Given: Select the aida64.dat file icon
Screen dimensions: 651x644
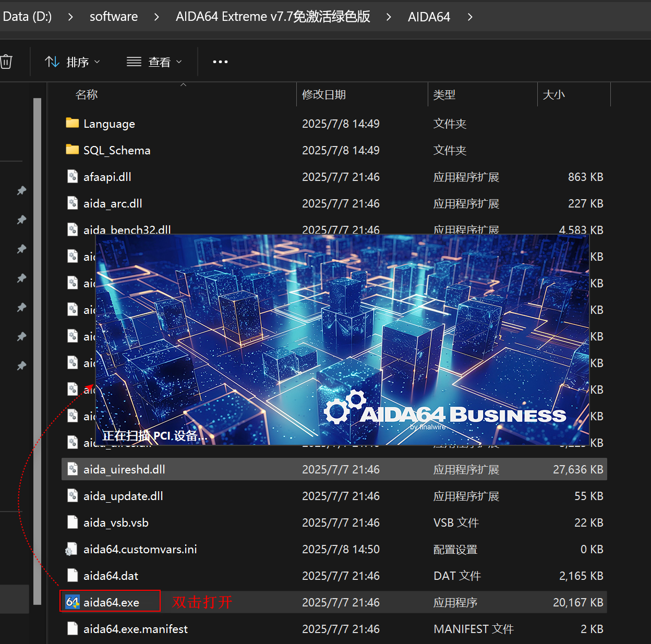Looking at the screenshot, I should (x=73, y=575).
